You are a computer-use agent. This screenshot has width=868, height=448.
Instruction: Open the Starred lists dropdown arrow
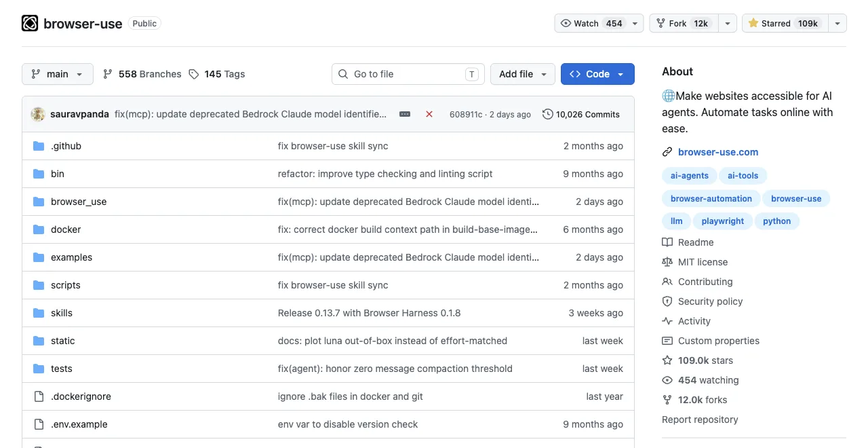tap(837, 23)
